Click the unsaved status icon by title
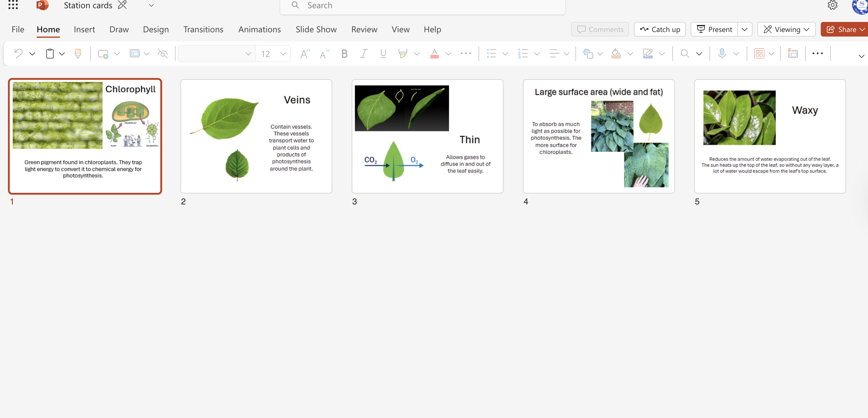 pyautogui.click(x=122, y=5)
